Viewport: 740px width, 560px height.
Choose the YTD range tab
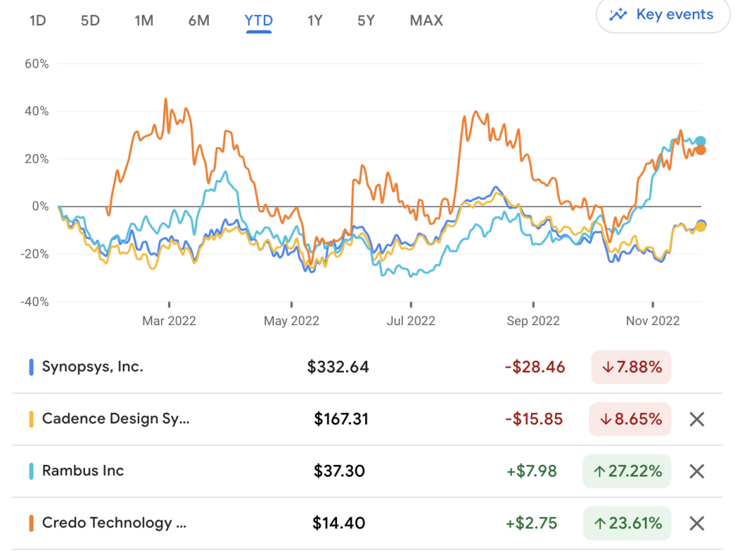point(258,21)
